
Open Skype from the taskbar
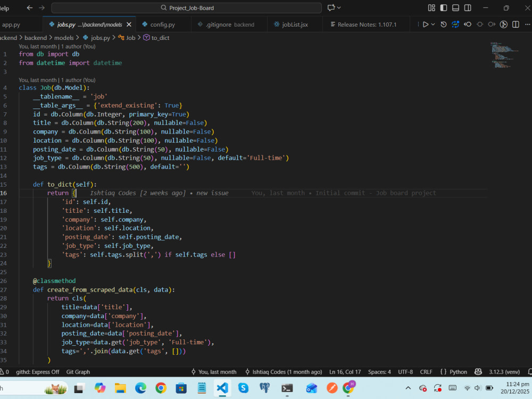(243, 388)
